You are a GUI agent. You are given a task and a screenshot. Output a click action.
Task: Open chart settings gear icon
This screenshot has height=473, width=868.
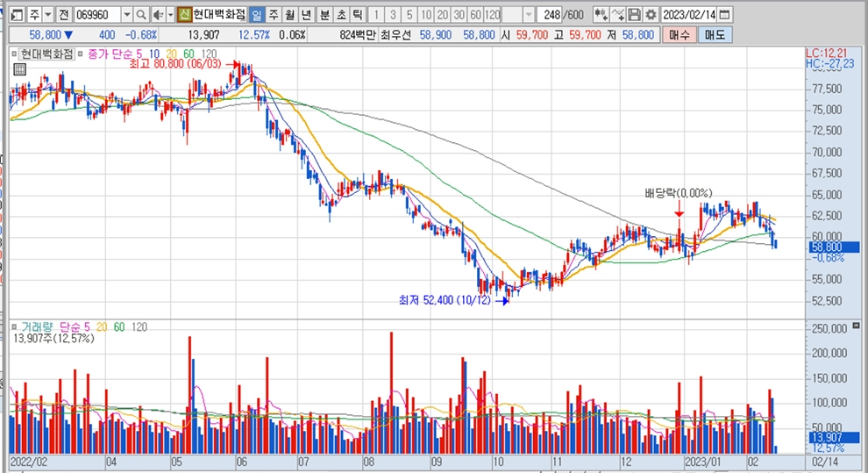coord(650,15)
